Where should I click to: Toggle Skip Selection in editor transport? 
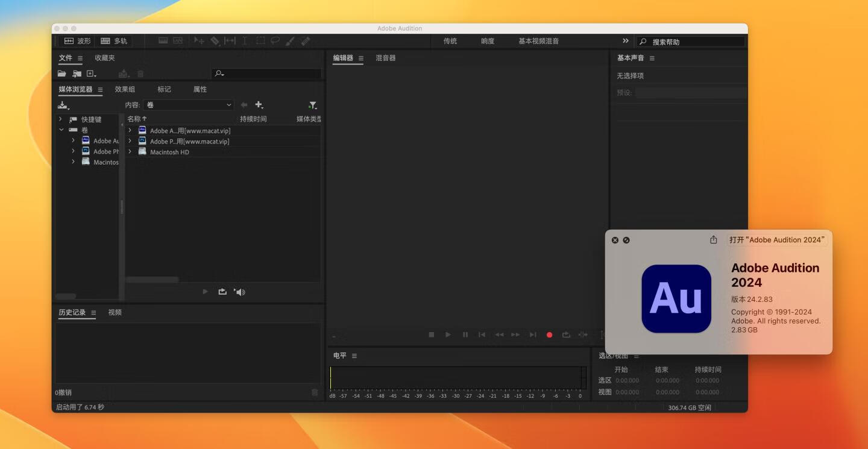coord(583,334)
